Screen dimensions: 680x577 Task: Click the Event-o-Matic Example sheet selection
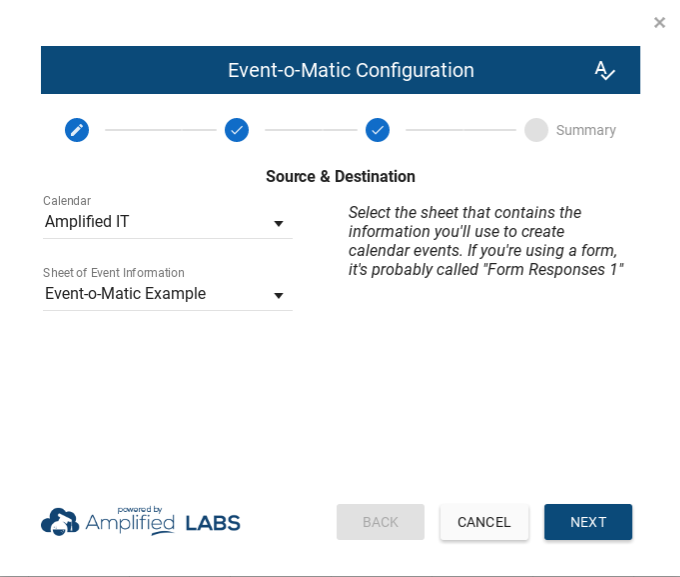point(150,294)
